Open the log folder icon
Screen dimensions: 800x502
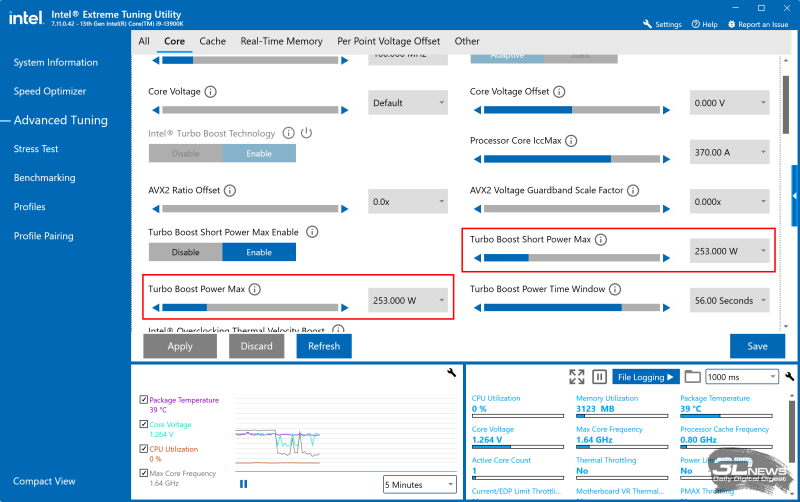pos(692,377)
